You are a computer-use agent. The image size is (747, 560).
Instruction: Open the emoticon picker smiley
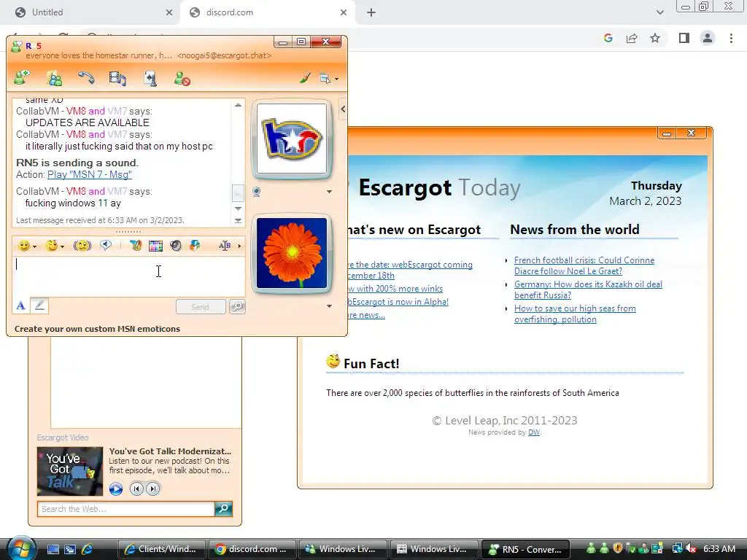(23, 246)
